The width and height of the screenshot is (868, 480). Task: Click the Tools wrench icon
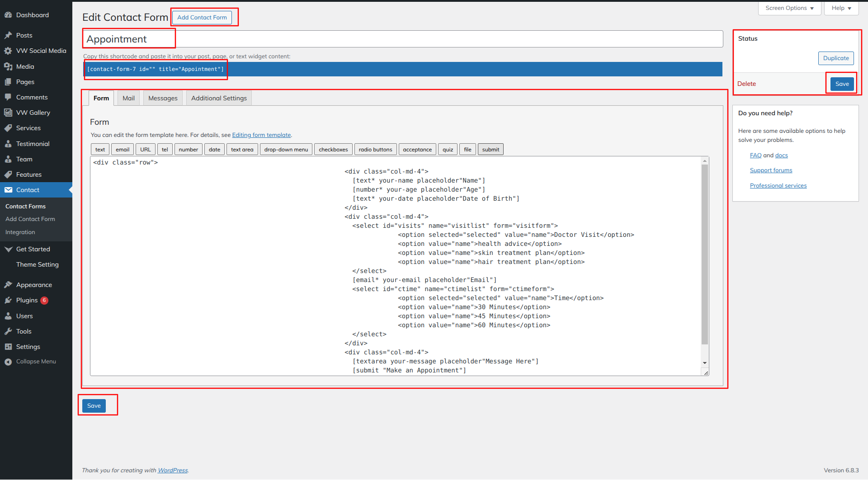[8, 331]
